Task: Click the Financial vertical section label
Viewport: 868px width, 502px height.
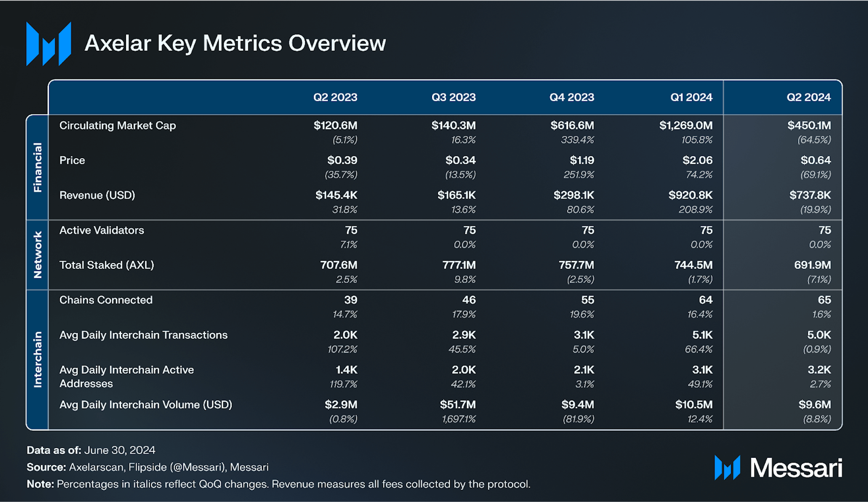Action: click(38, 167)
